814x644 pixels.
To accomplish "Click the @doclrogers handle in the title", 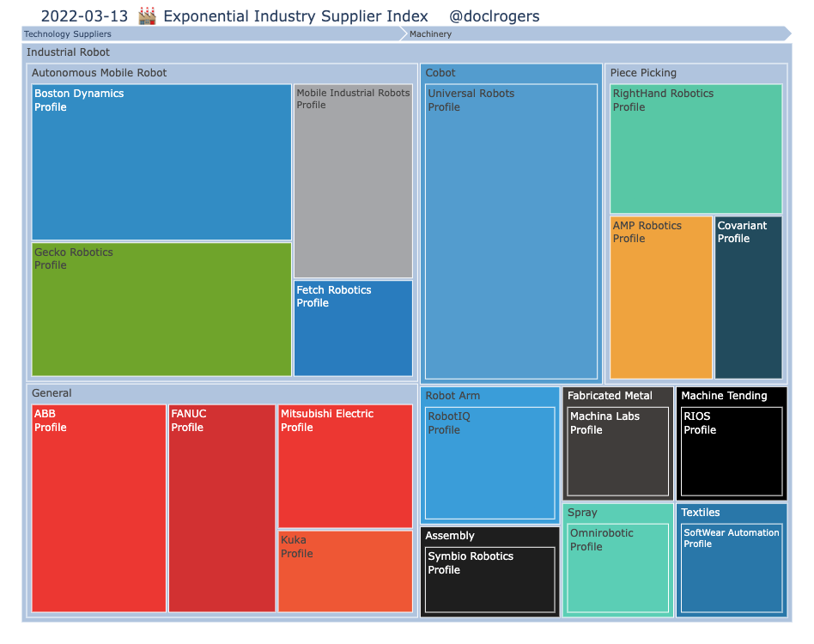I will point(495,15).
